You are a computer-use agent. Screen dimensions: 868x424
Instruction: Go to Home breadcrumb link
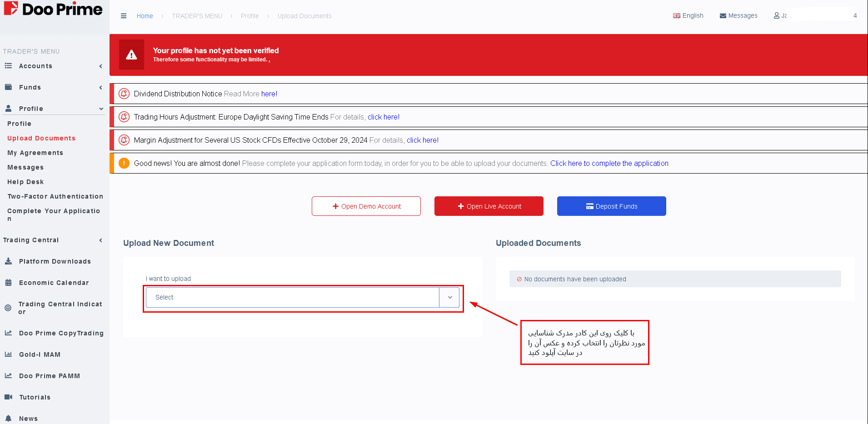click(x=145, y=16)
